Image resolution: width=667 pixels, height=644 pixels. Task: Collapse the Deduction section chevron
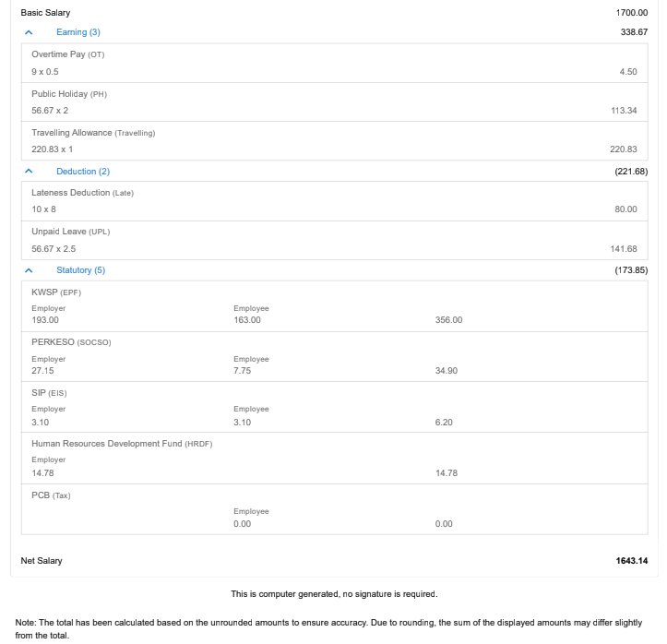point(29,172)
